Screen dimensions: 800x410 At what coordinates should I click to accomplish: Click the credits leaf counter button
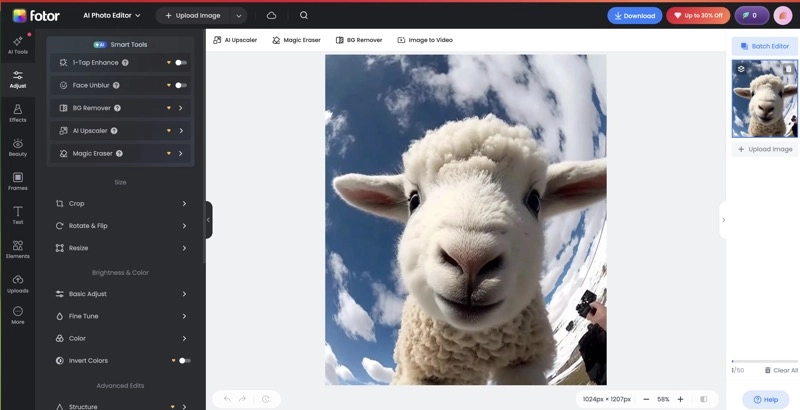(x=752, y=15)
